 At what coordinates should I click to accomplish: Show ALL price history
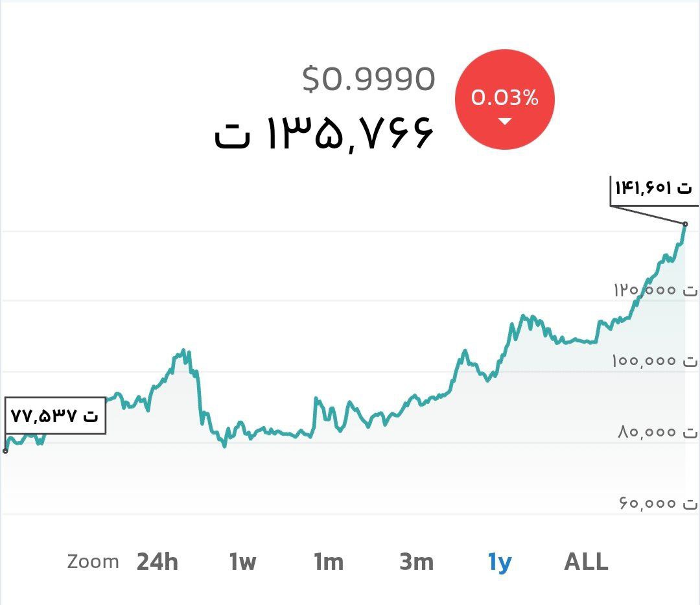pos(586,562)
